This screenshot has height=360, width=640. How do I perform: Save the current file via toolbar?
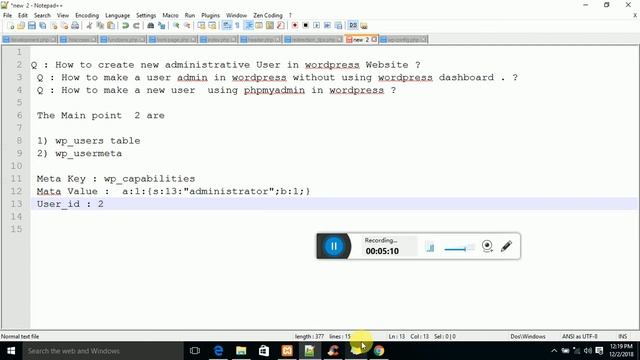pos(32,26)
